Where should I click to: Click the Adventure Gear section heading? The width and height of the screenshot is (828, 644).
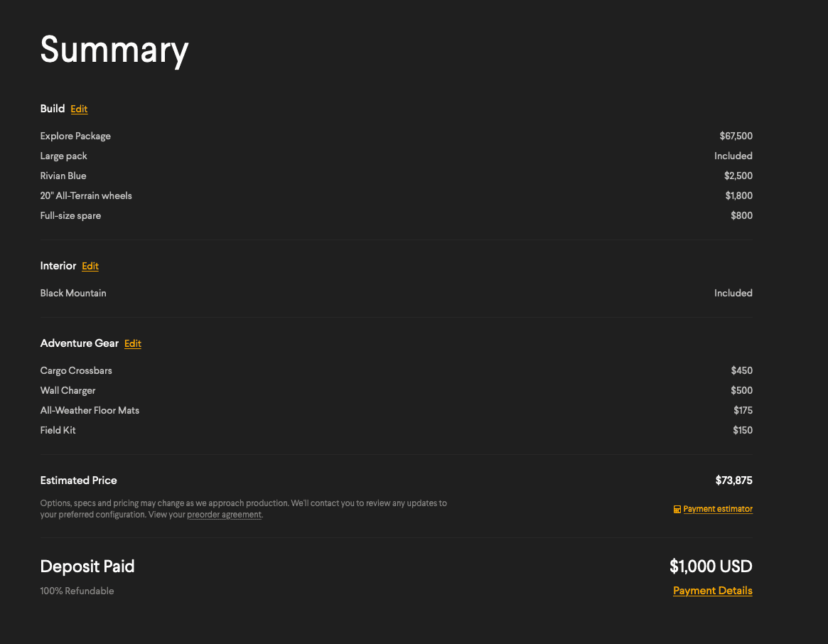pyautogui.click(x=79, y=343)
